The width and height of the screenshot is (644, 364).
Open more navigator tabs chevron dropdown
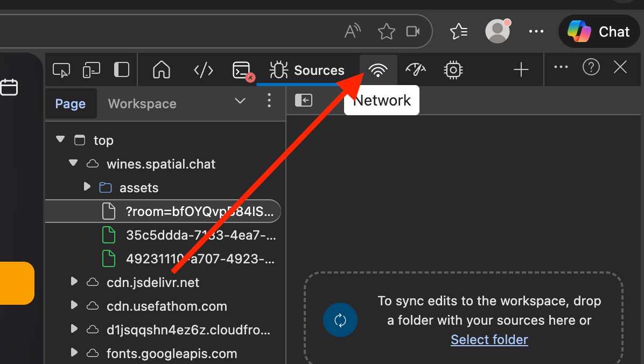tap(240, 101)
